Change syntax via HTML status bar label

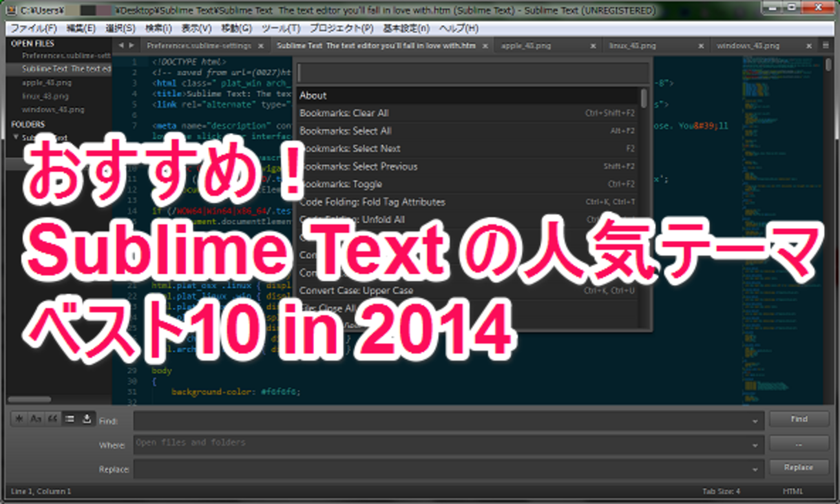point(792,492)
